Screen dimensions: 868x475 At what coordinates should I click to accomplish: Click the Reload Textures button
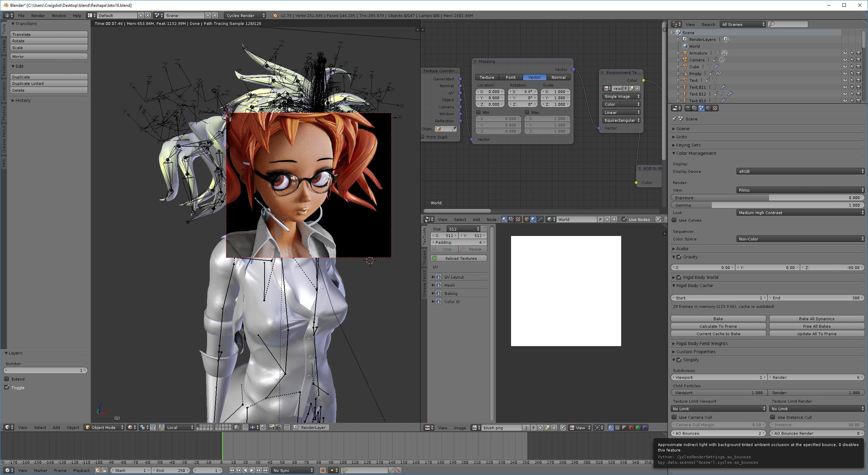[x=459, y=258]
